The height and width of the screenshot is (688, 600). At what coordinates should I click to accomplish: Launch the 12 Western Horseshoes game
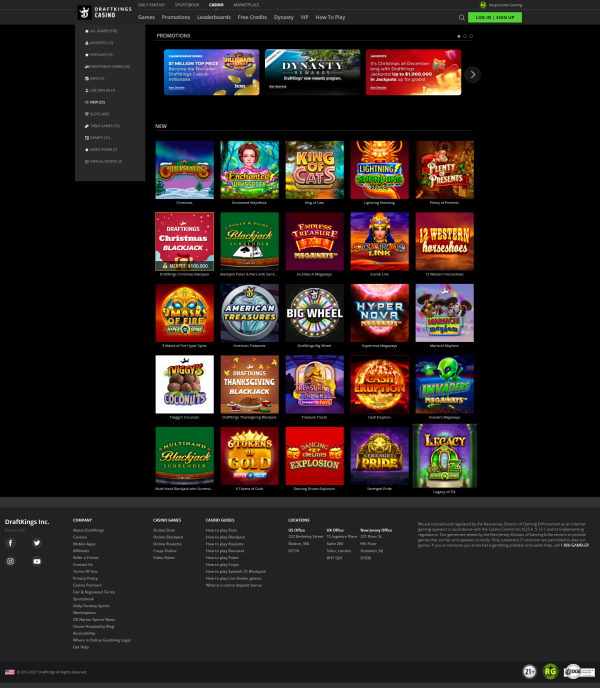(x=445, y=241)
